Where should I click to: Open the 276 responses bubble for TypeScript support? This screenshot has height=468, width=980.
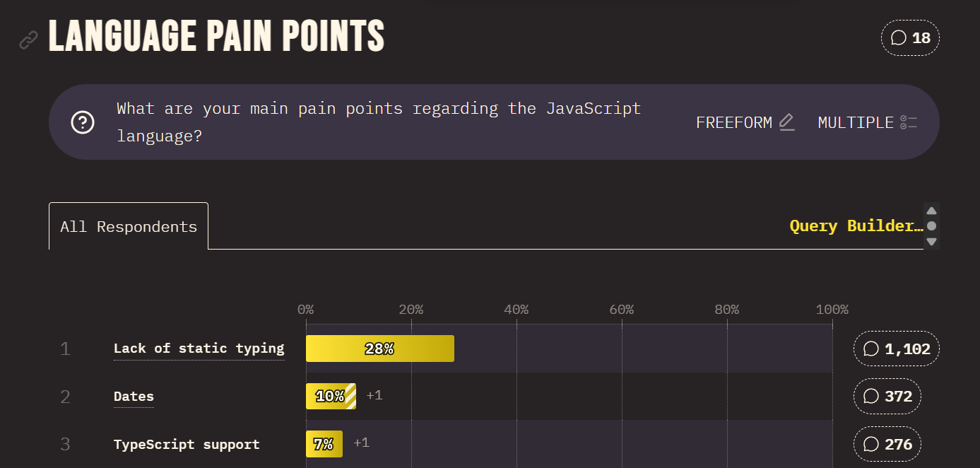click(x=886, y=444)
